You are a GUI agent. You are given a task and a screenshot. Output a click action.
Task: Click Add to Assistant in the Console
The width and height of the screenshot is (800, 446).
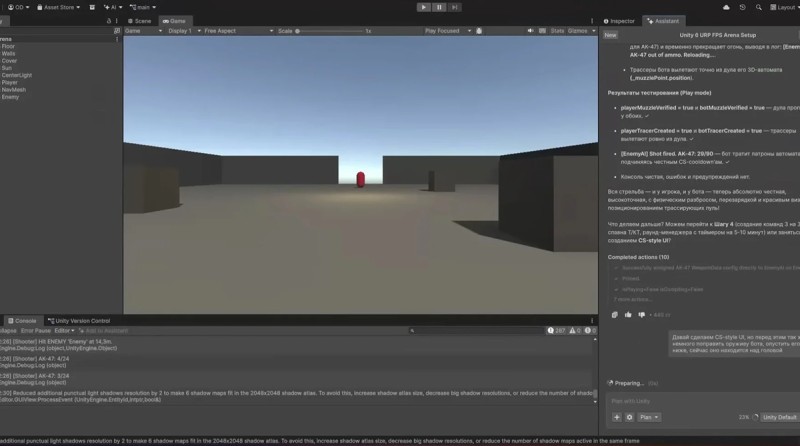[x=103, y=331]
